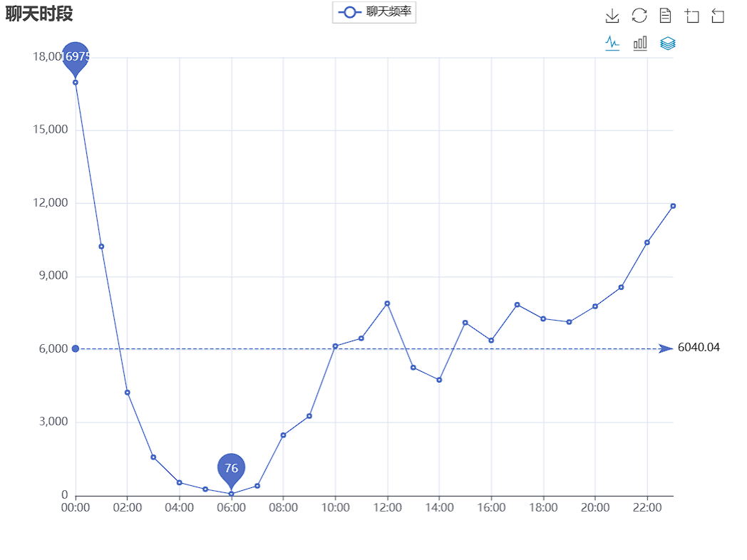Toggle stacked layers view icon

(x=667, y=43)
